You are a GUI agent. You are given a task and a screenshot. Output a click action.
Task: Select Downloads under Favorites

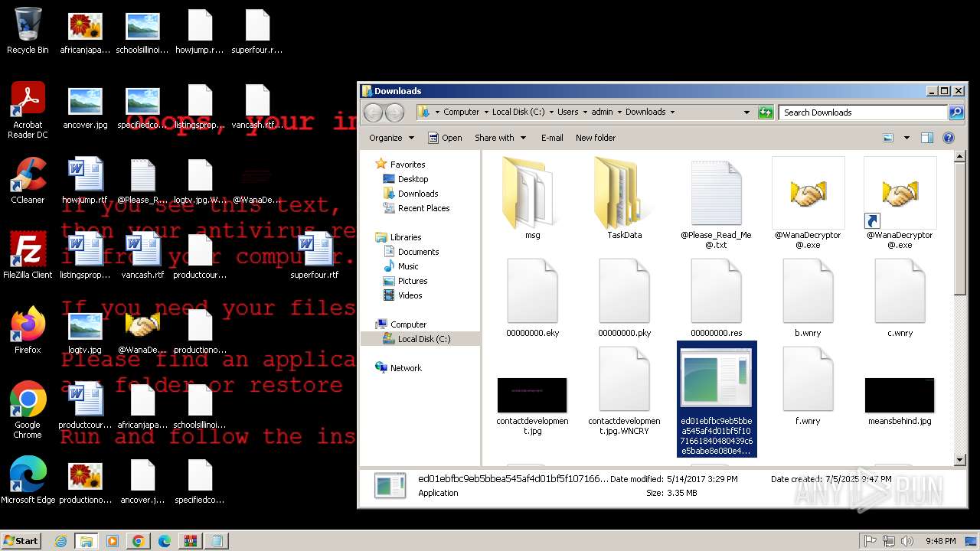tap(418, 194)
